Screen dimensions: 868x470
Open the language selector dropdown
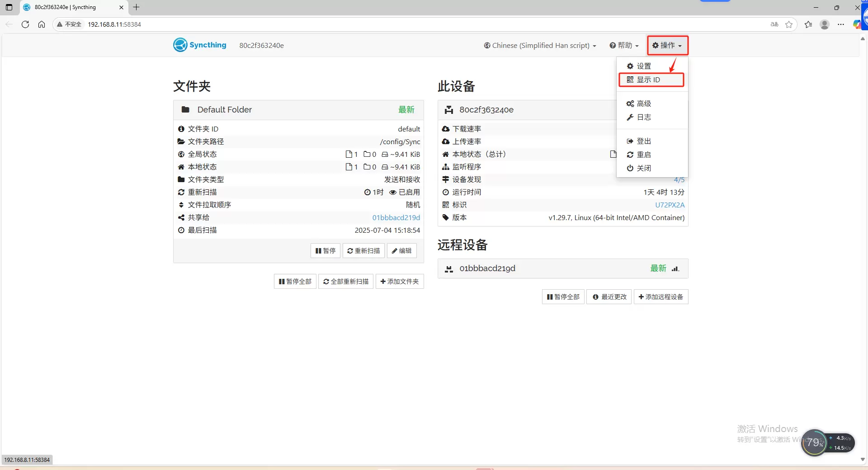pyautogui.click(x=540, y=46)
